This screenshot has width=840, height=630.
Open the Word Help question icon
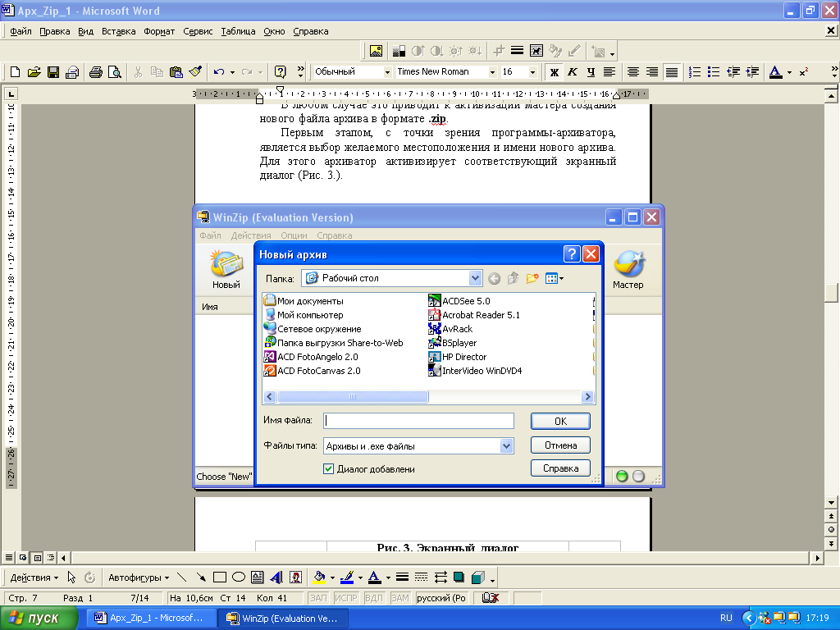point(280,72)
